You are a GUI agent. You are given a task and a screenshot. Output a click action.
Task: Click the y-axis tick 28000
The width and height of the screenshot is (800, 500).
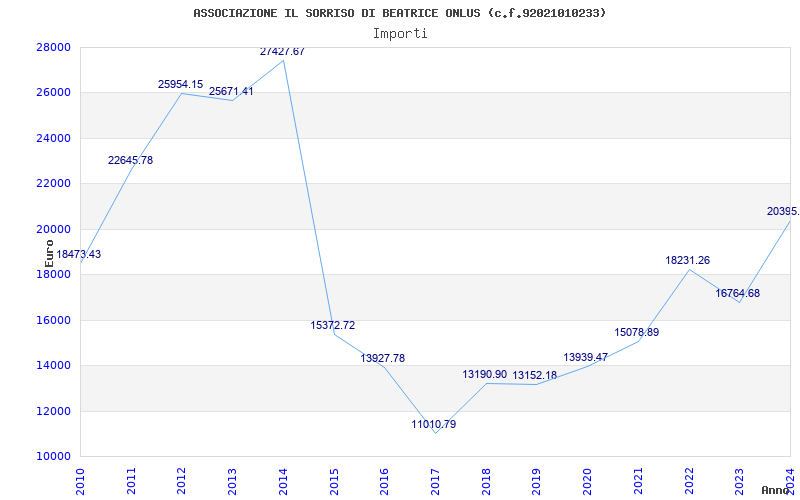tap(53, 47)
